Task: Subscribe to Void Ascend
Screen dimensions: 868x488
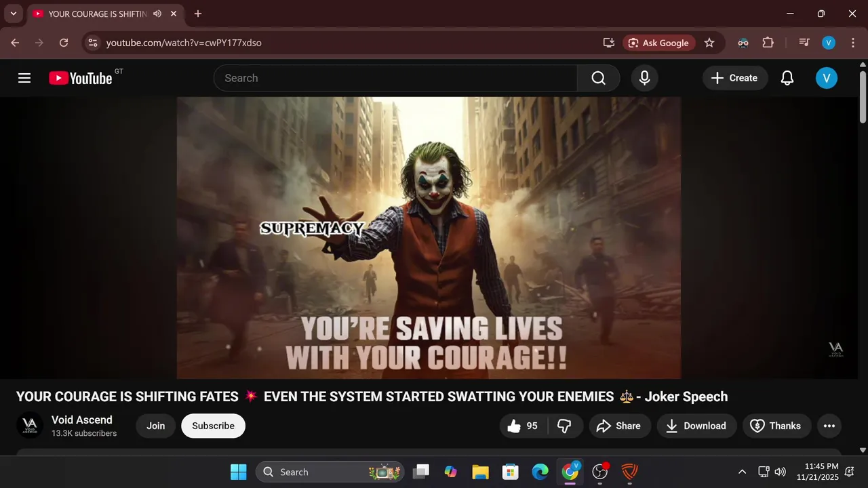Action: tap(213, 426)
